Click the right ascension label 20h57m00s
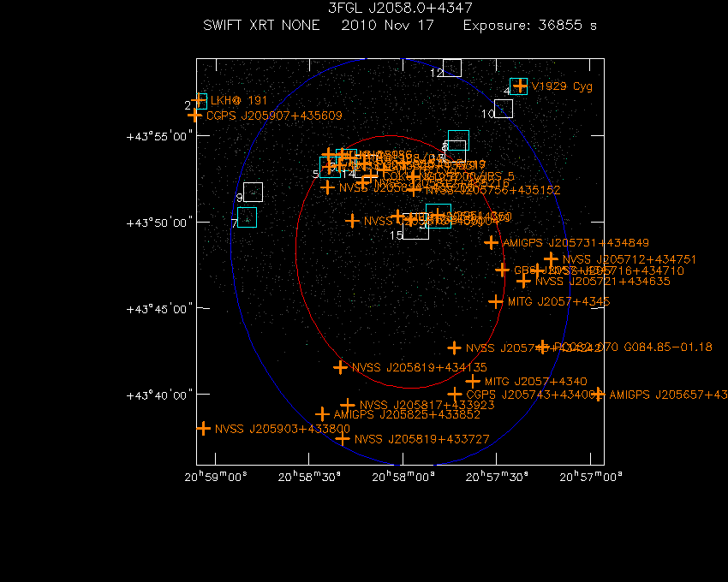Viewport: 728px width, 582px height. 591,477
